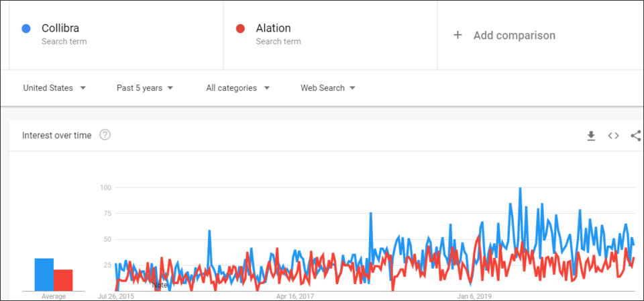The image size is (644, 301).
Task: Open help for Interest over time
Action: (x=105, y=135)
